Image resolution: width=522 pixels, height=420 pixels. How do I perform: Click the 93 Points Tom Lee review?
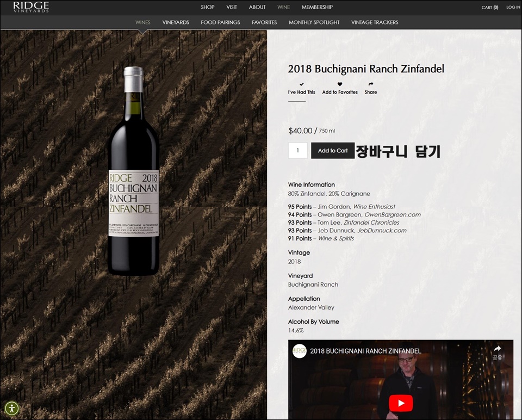(x=344, y=223)
